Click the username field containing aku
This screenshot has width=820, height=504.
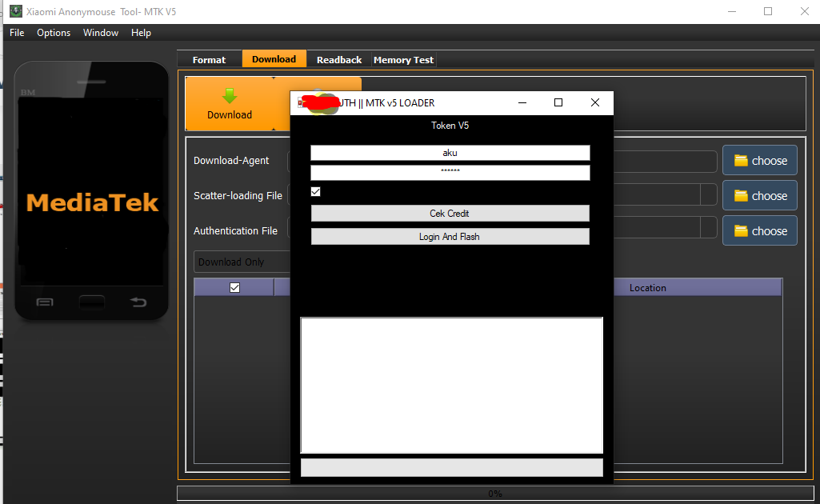tap(450, 153)
